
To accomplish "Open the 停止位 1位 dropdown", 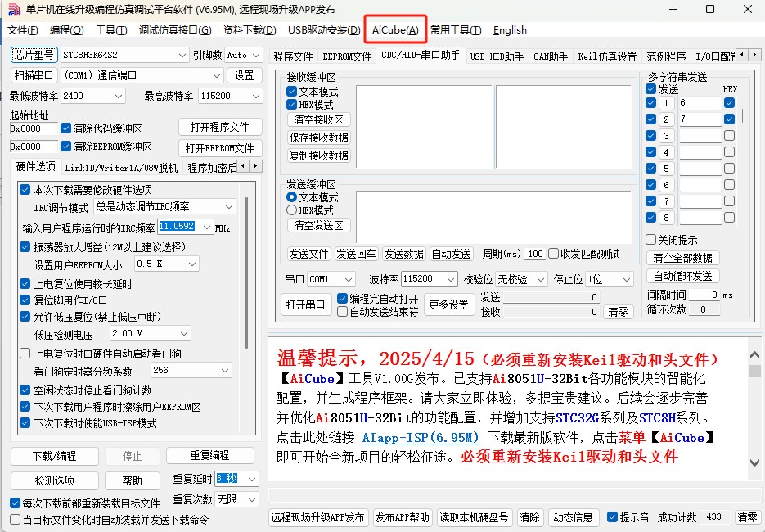I will [x=627, y=279].
